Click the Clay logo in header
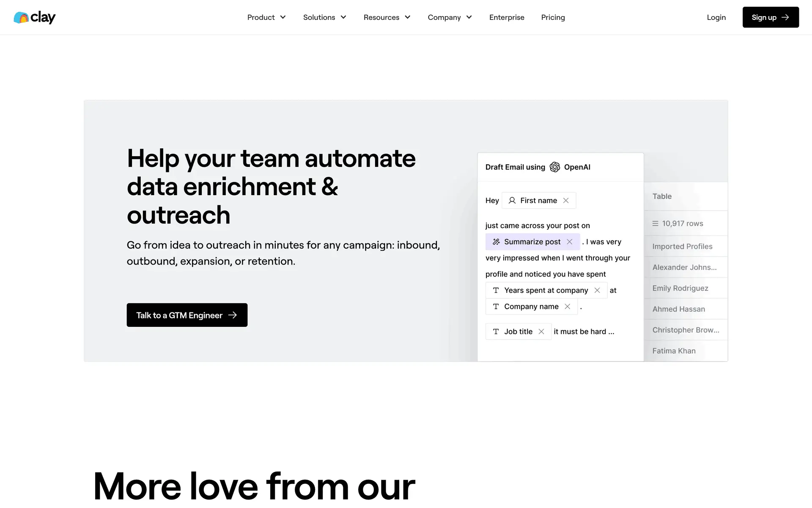 [35, 17]
